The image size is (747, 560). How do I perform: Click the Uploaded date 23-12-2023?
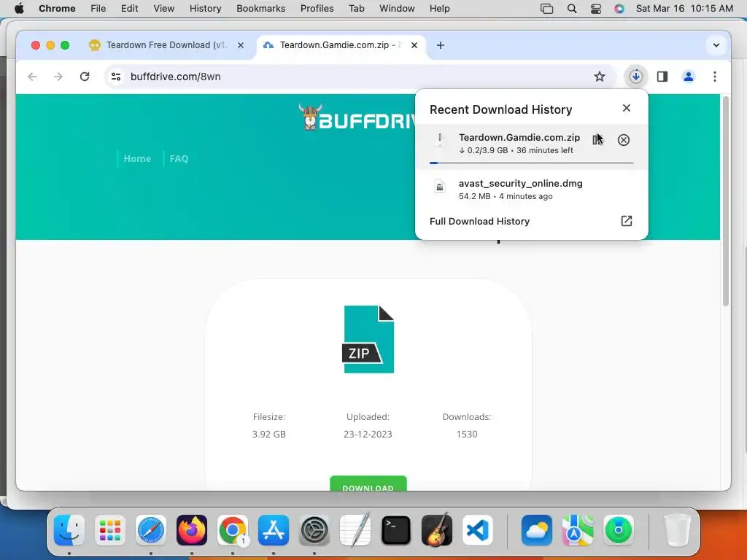pos(368,435)
